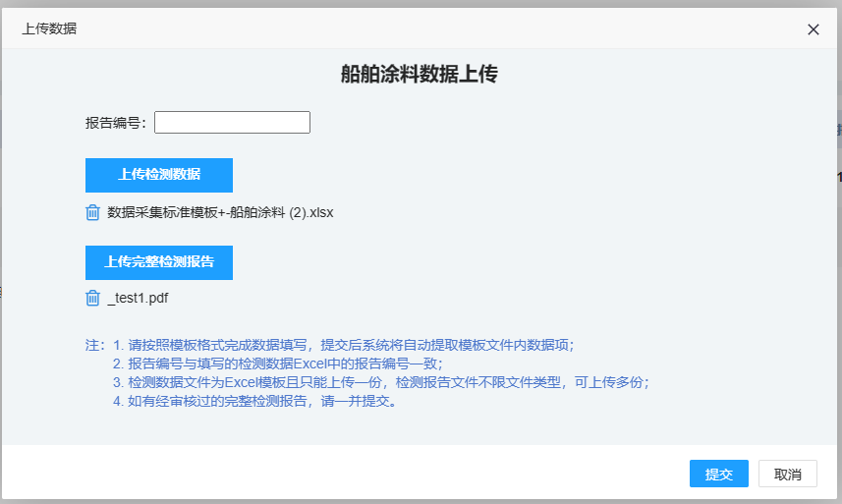Click the 报告编号 text input field
This screenshot has width=842, height=504.
point(232,123)
